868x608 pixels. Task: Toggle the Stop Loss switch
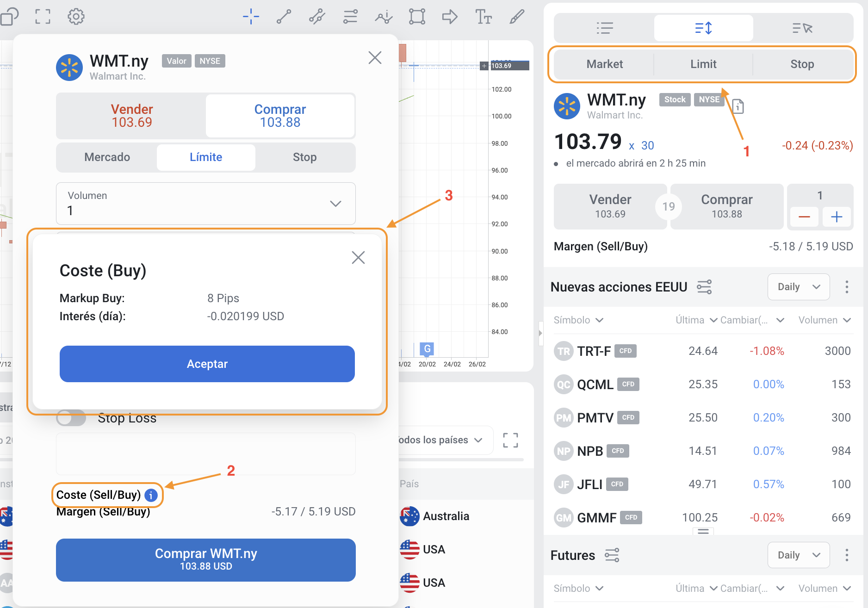71,418
